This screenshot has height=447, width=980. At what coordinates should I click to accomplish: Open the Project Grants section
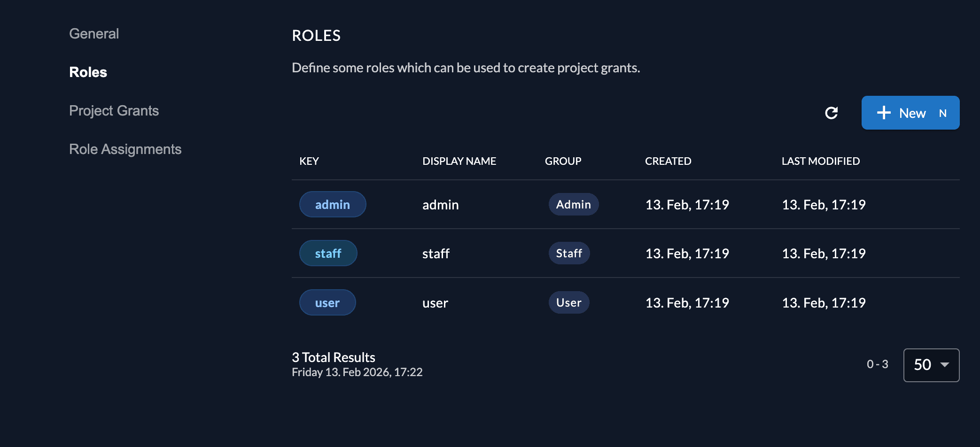(114, 110)
